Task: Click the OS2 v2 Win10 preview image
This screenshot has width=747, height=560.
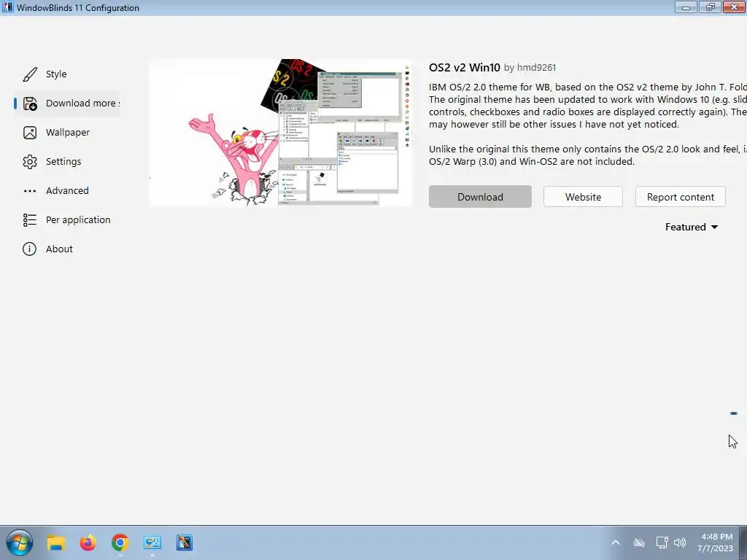Action: (280, 133)
